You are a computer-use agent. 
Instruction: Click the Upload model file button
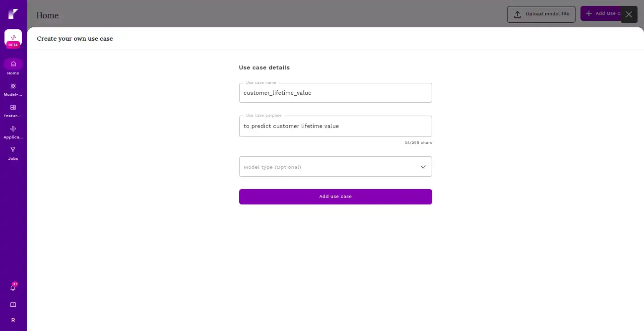[541, 14]
